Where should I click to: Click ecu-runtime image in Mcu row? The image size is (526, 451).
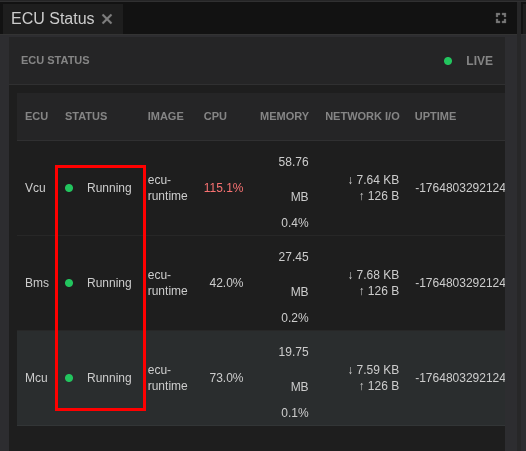[x=167, y=378]
